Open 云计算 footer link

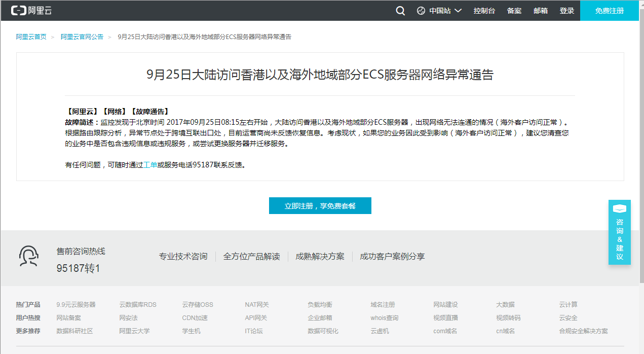(x=568, y=305)
